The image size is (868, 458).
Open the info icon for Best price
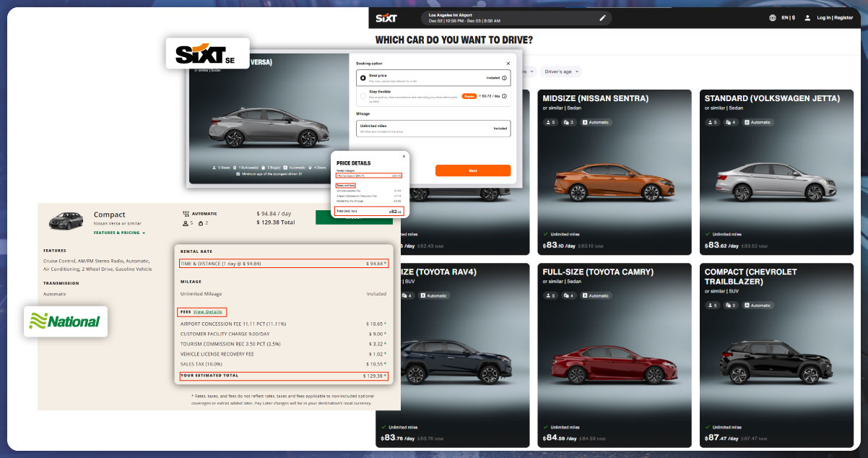pos(504,77)
